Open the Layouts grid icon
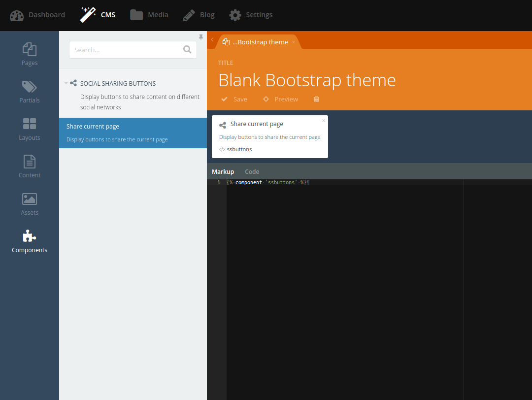 click(30, 124)
